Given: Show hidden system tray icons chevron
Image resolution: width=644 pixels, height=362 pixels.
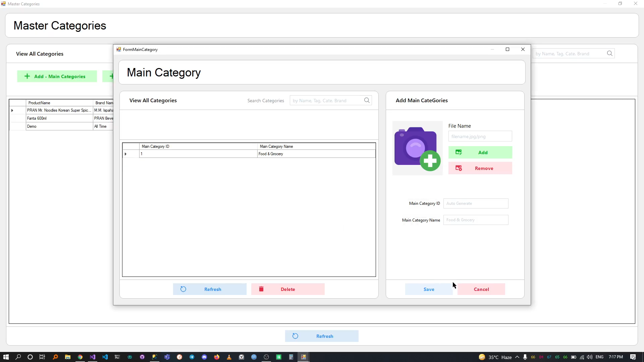Looking at the screenshot, I should [x=517, y=357].
